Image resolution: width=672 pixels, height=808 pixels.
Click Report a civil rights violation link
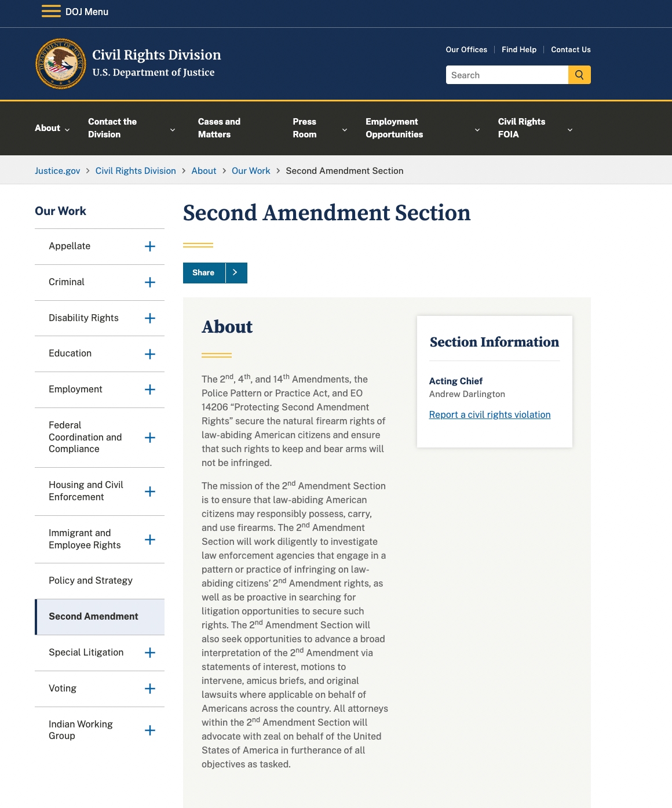pyautogui.click(x=490, y=414)
